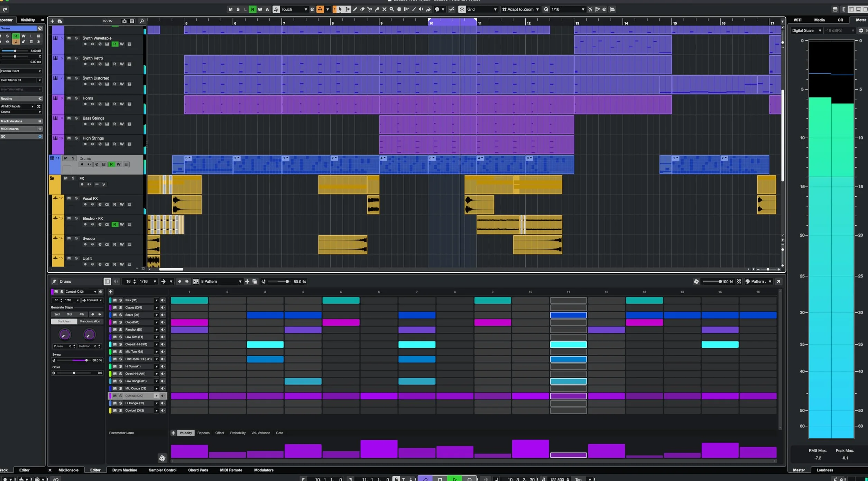This screenshot has width=868, height=481.
Task: Switch to the Loudness meter tab
Action: [x=825, y=470]
